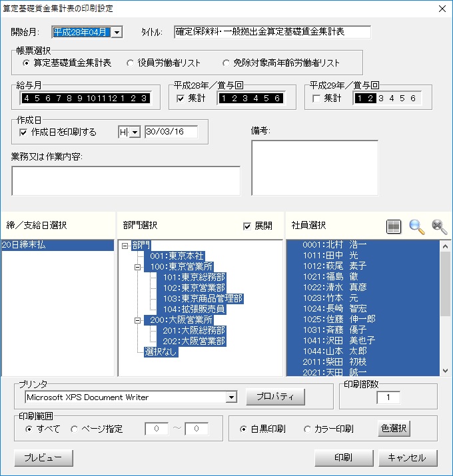Click the プロパティ button
This screenshot has width=453, height=476.
275,397
